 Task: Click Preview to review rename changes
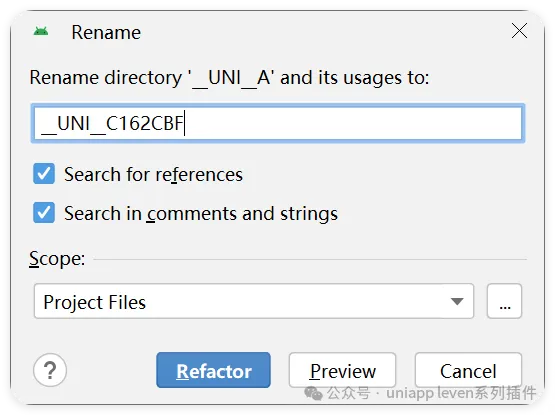[342, 370]
